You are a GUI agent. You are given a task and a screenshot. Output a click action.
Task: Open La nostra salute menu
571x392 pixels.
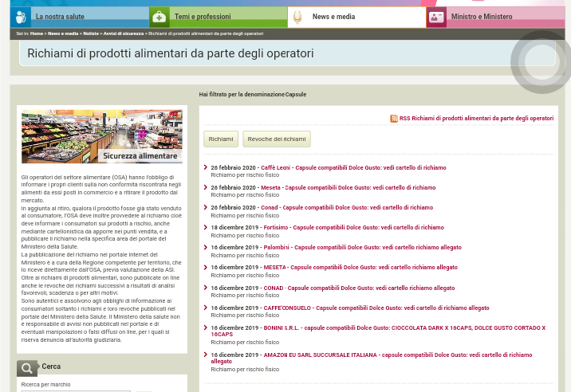pos(80,17)
